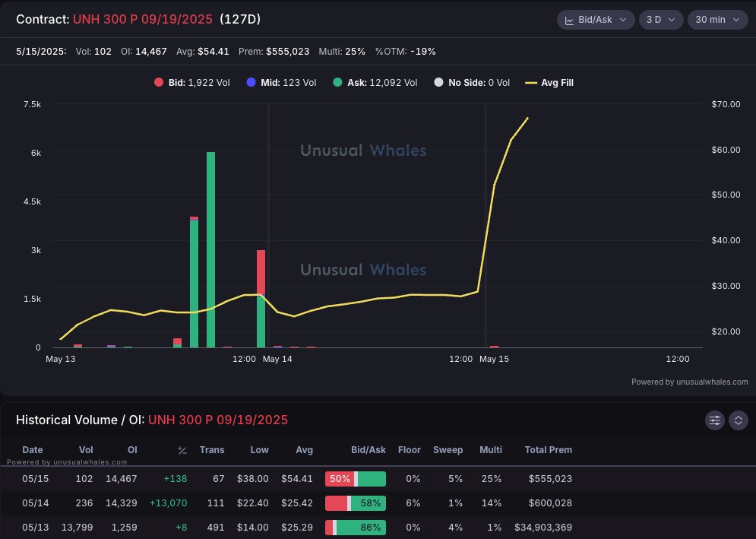Viewport: 756px width, 539px height.
Task: Click the UNH 300 P name in Historical Volume heading
Action: coord(217,420)
